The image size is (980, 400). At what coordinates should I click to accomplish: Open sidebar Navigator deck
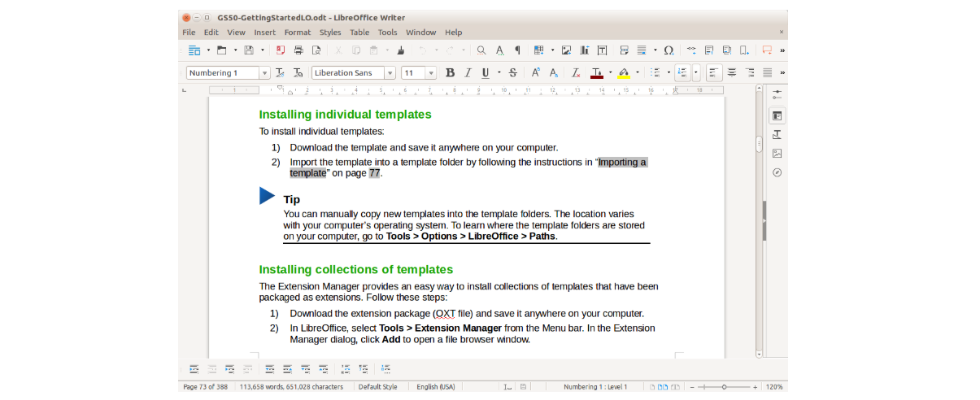(777, 172)
